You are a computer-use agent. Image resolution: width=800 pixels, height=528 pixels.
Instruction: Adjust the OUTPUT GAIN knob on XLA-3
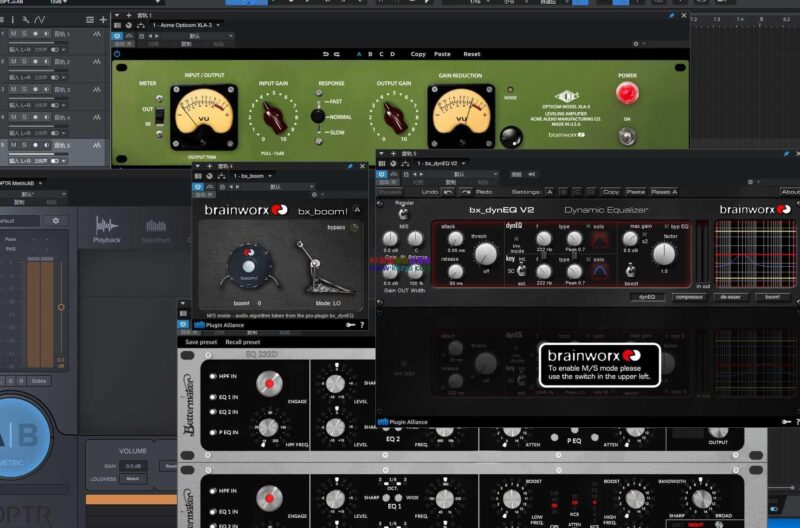394,117
